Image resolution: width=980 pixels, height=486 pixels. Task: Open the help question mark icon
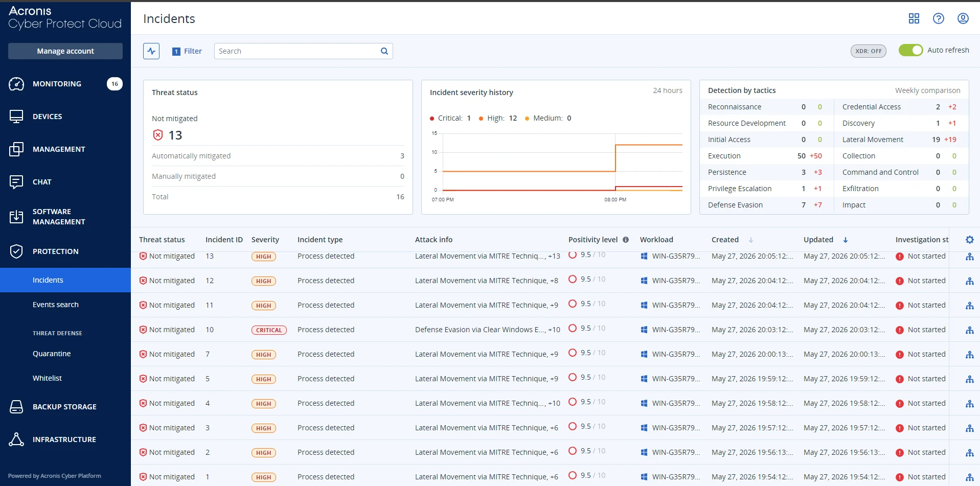point(939,18)
